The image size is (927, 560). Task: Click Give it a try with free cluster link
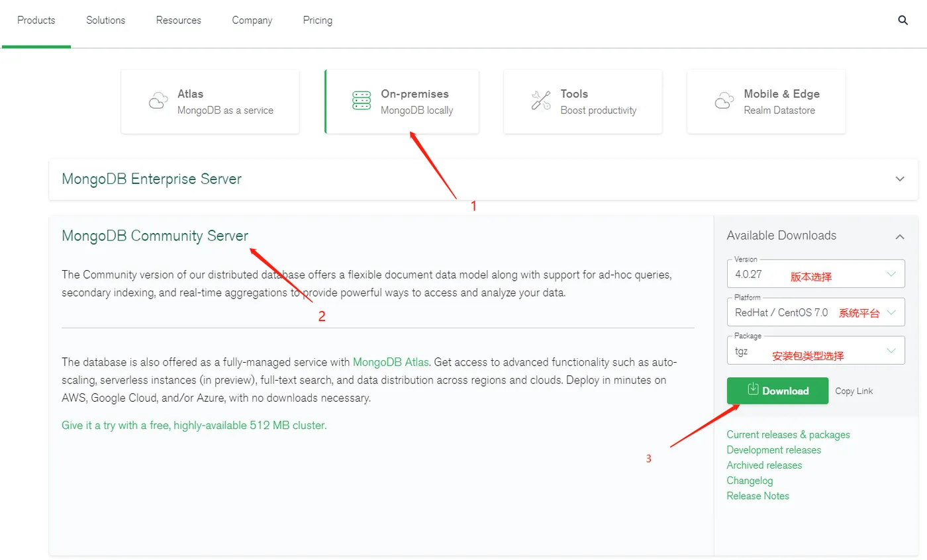[x=194, y=426]
